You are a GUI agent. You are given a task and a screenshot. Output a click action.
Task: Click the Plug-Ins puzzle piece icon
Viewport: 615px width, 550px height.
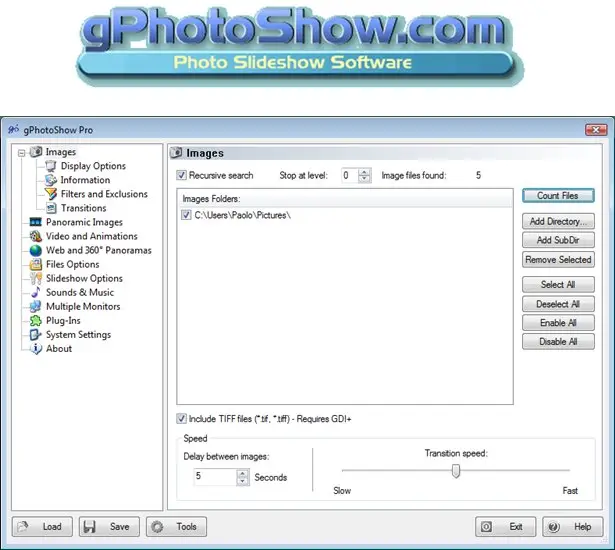pyautogui.click(x=36, y=321)
